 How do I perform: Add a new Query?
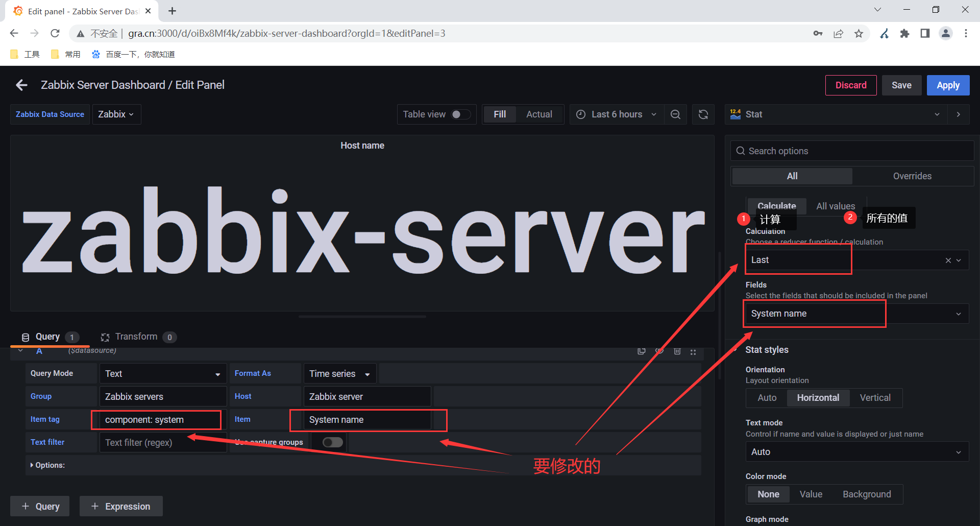40,506
